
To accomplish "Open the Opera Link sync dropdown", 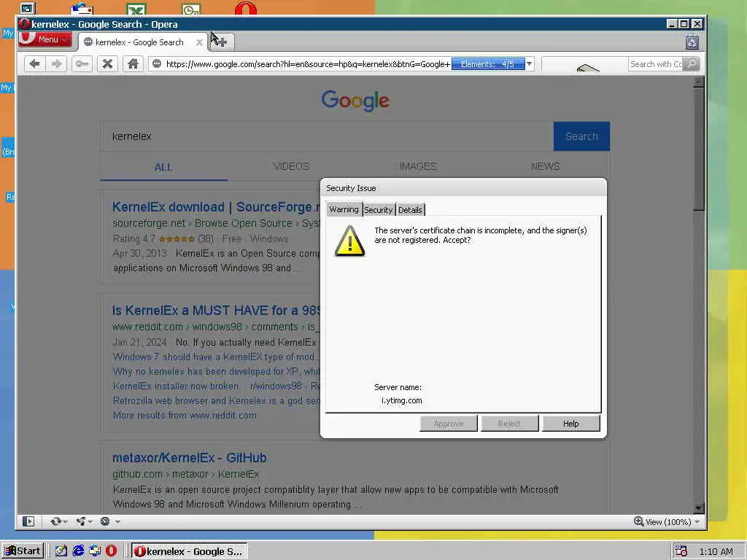I will click(x=58, y=521).
